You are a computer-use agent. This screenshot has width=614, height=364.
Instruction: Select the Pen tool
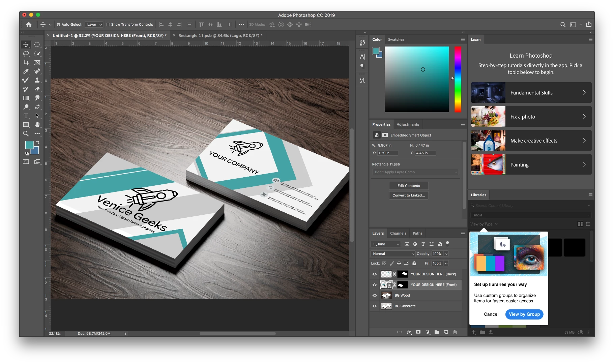[x=37, y=107]
